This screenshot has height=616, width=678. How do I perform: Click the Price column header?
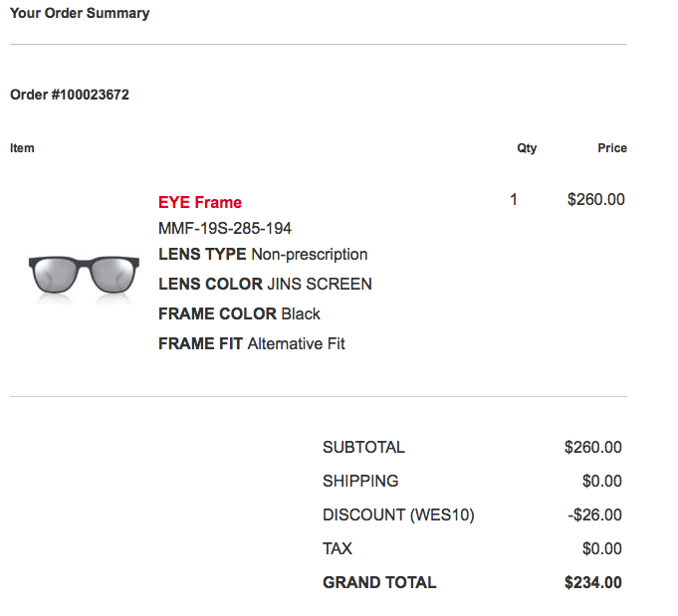(612, 148)
